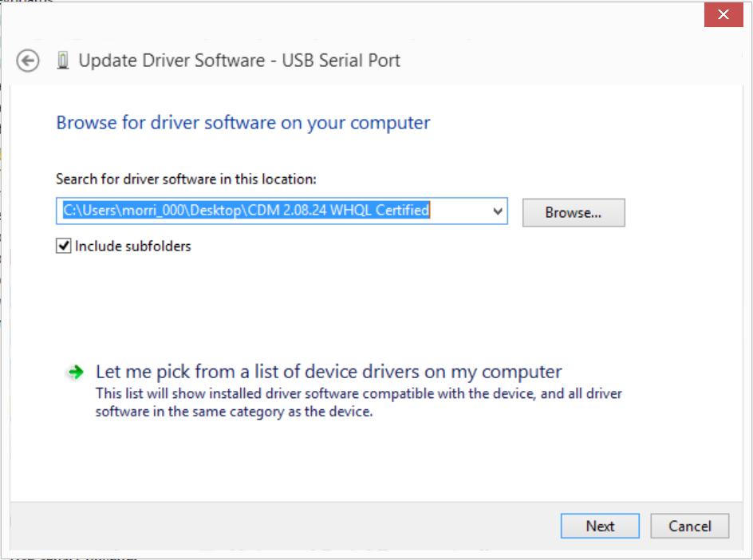Click the green arrow next to Let me pick
Screen dimensions: 753x560
(76, 373)
